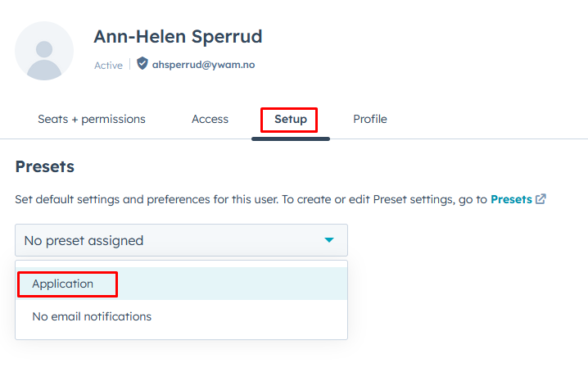
Task: Collapse the No preset assigned dropdown
Action: coord(181,240)
